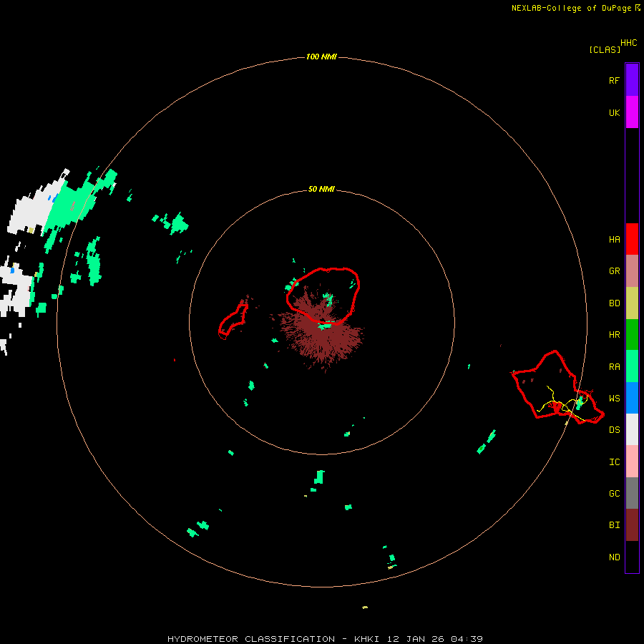Image resolution: width=644 pixels, height=644 pixels.
Task: Click the 50 NMI range ring label
Action: 321,189
